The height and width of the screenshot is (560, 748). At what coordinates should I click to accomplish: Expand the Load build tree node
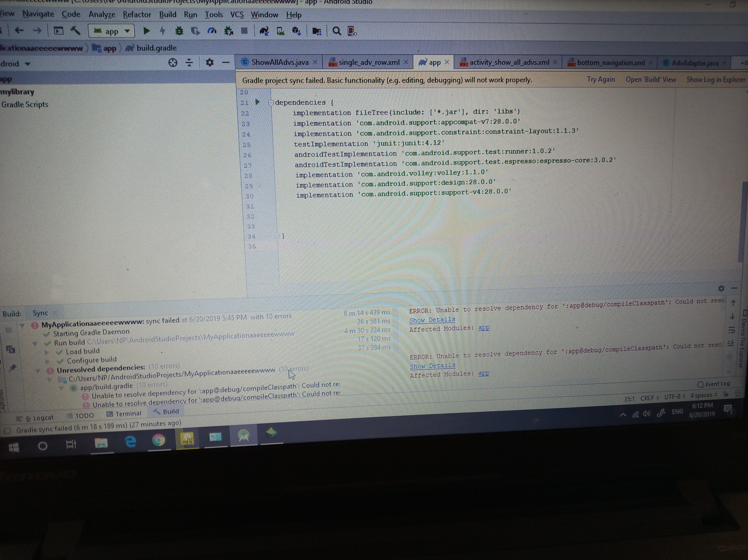click(x=47, y=352)
